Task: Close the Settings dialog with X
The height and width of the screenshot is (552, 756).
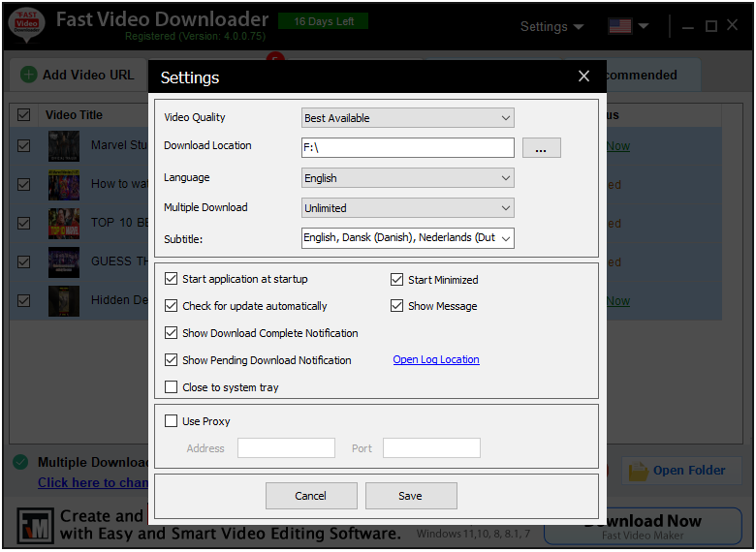Action: pyautogui.click(x=583, y=77)
